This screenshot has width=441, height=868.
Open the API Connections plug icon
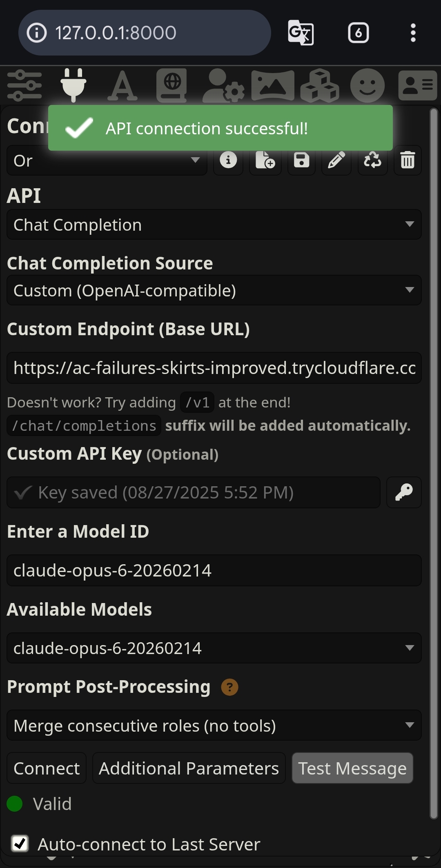click(x=73, y=85)
